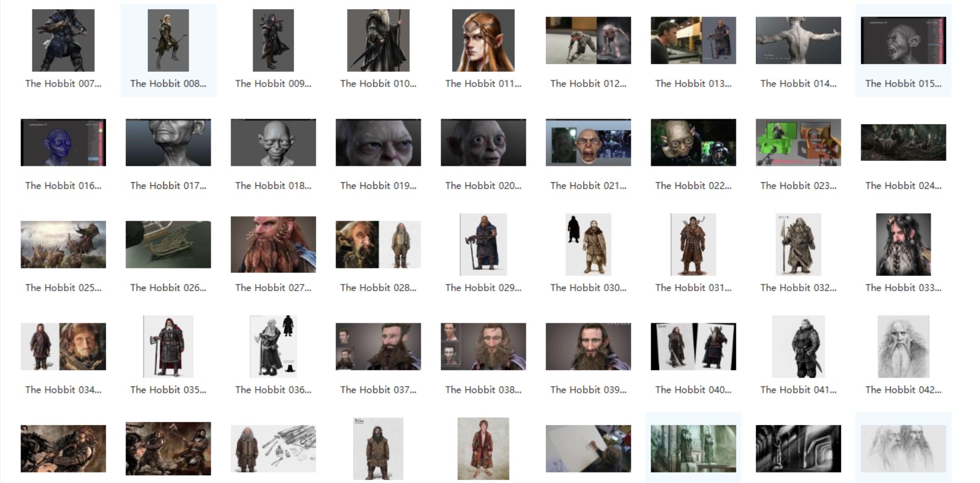Select The Hobbit 017 thumbnail
Viewport: 980px width, 483px height.
click(x=168, y=143)
